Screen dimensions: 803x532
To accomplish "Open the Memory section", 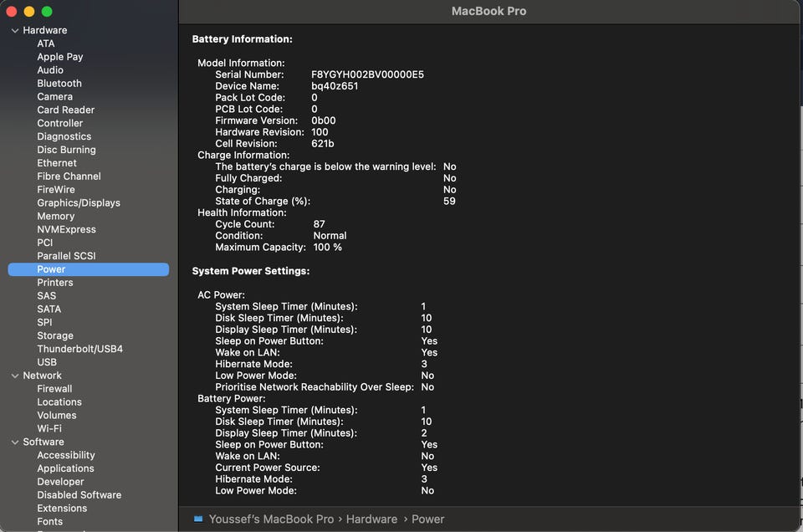I will [x=55, y=216].
